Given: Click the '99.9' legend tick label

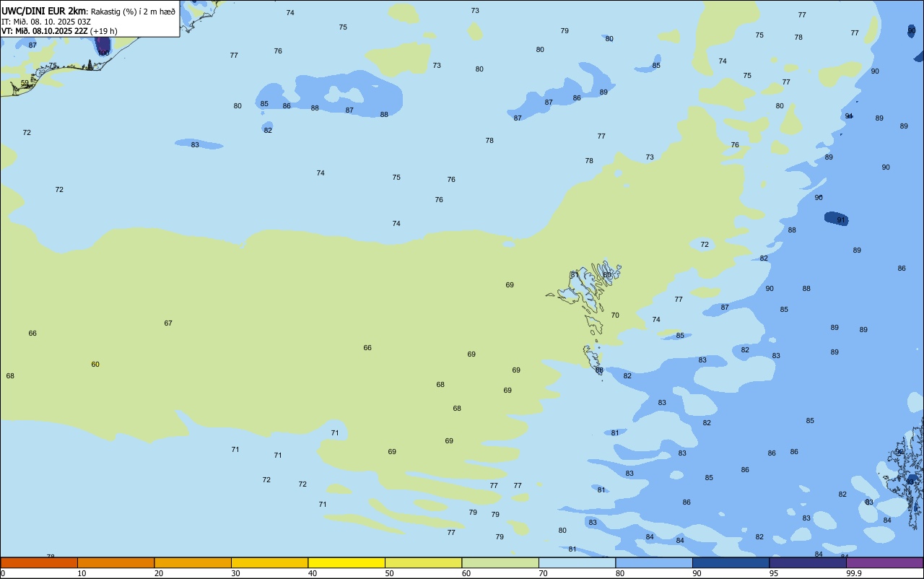Looking at the screenshot, I should [x=854, y=573].
